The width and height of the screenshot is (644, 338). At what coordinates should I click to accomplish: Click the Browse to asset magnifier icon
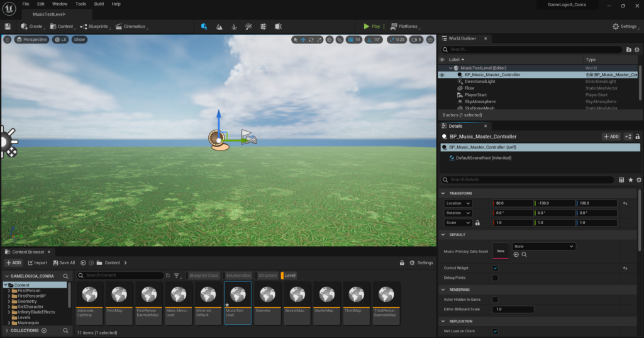(524, 254)
